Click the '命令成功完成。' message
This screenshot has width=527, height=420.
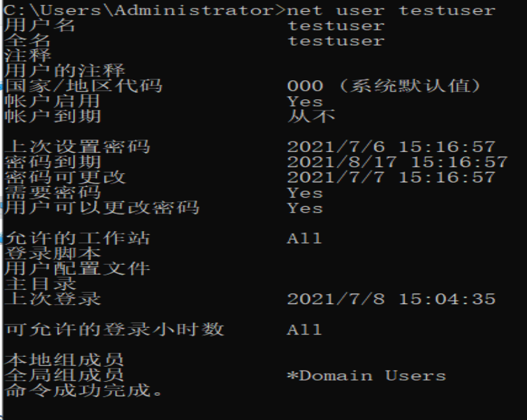coord(83,391)
